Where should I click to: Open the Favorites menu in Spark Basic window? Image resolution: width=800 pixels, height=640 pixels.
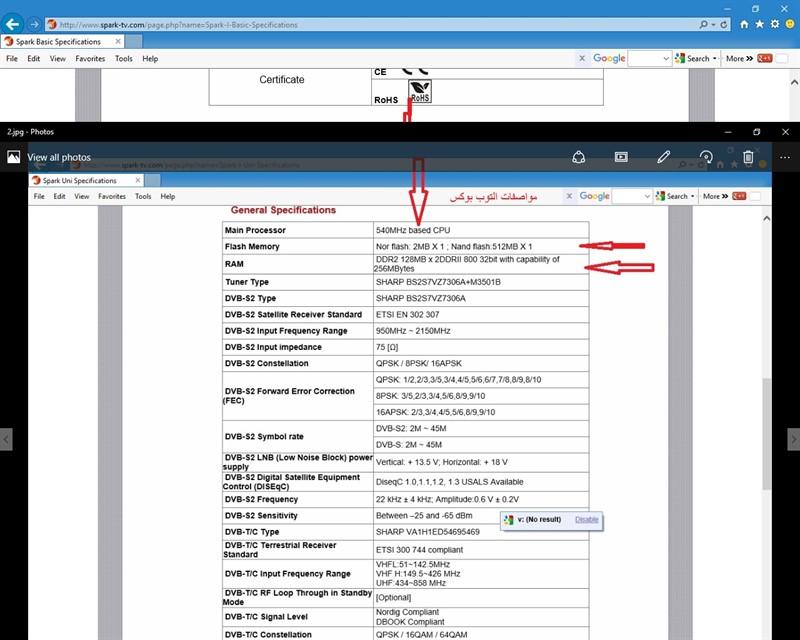[x=90, y=59]
